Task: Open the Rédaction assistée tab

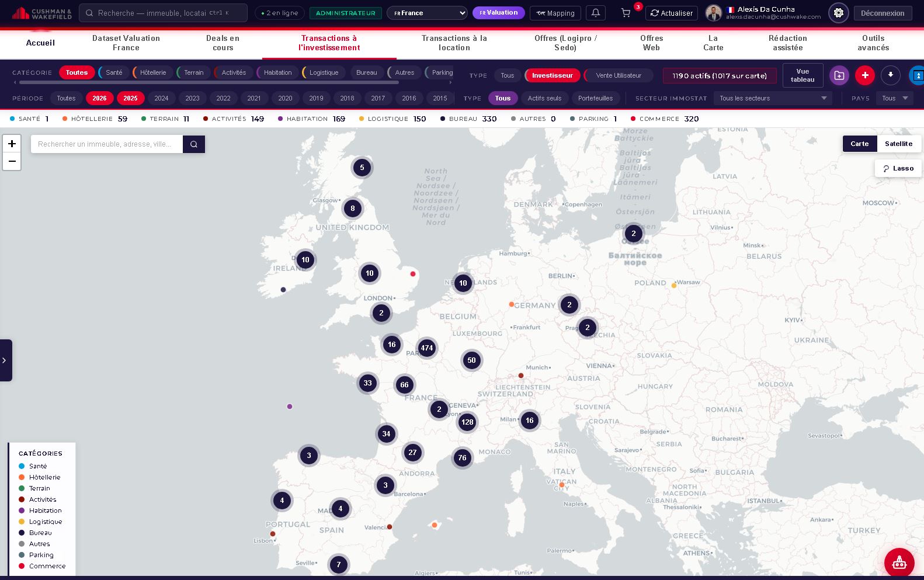Action: click(x=788, y=43)
